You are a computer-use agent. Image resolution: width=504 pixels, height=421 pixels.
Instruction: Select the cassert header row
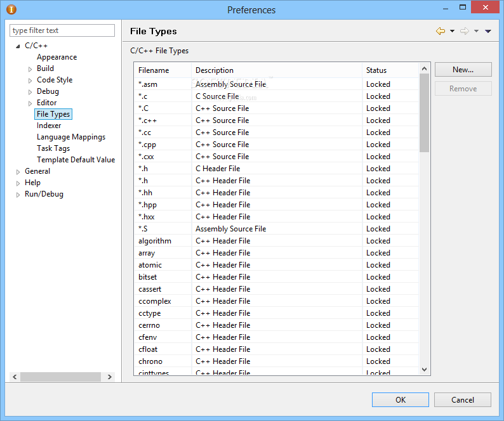tap(276, 289)
